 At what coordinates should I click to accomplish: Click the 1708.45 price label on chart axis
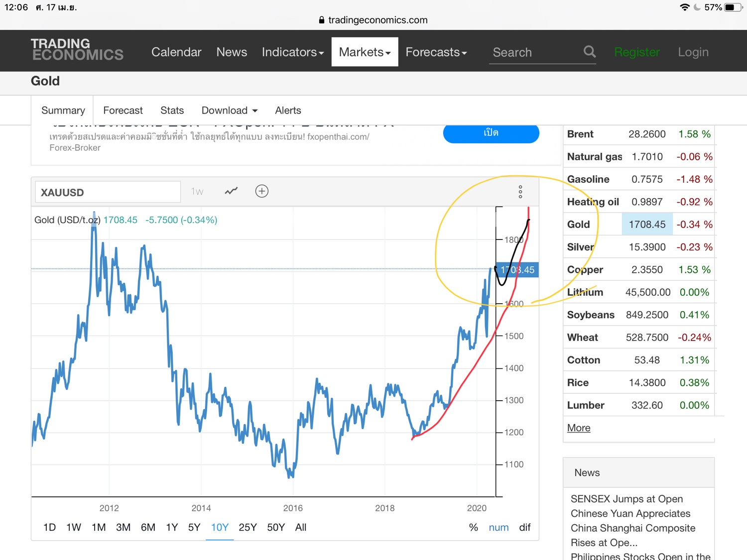[518, 270]
